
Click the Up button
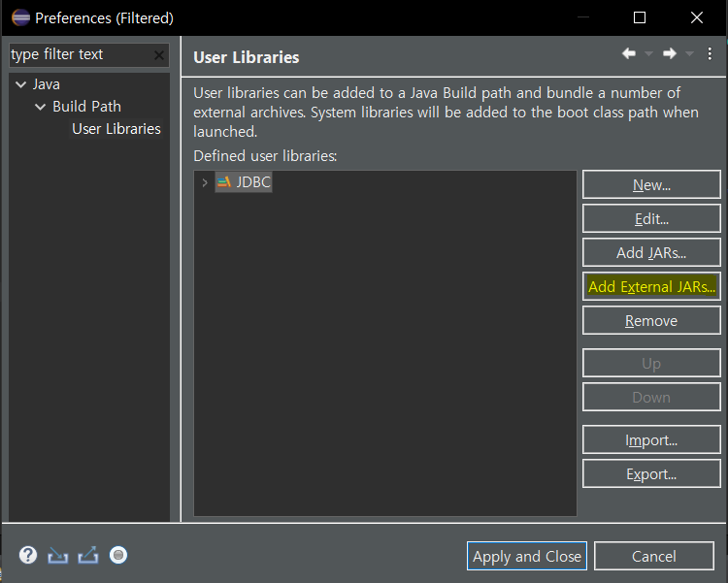651,363
